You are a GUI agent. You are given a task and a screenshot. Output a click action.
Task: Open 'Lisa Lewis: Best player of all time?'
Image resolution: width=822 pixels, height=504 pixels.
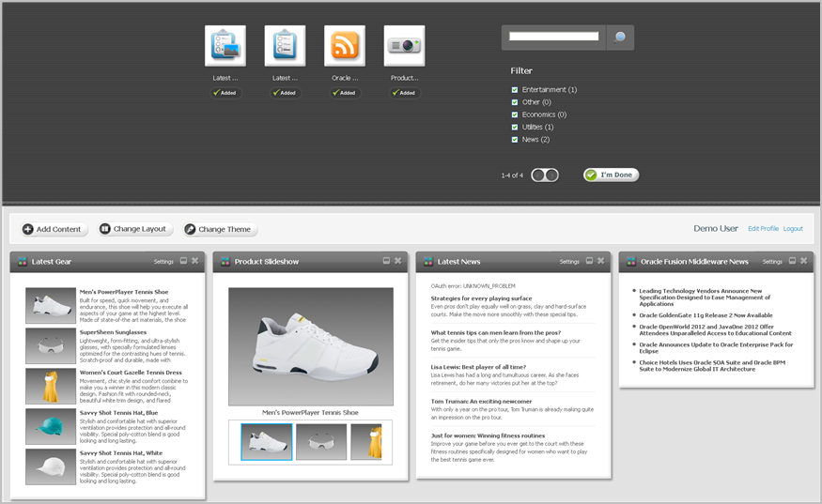(x=478, y=367)
